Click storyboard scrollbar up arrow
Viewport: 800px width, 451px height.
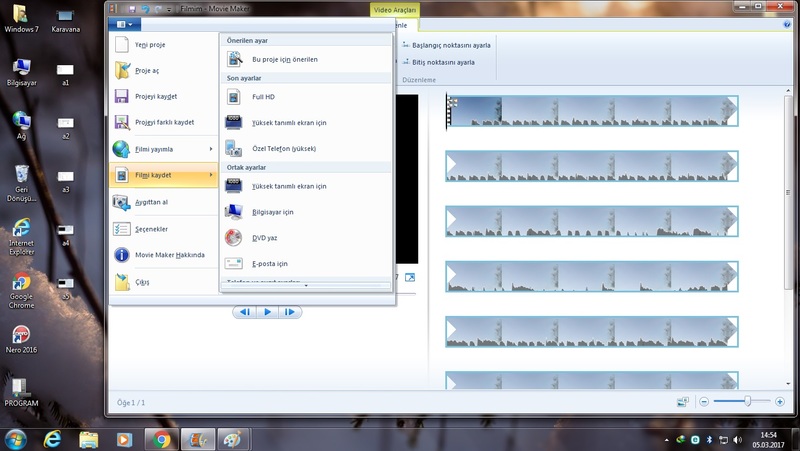(788, 91)
